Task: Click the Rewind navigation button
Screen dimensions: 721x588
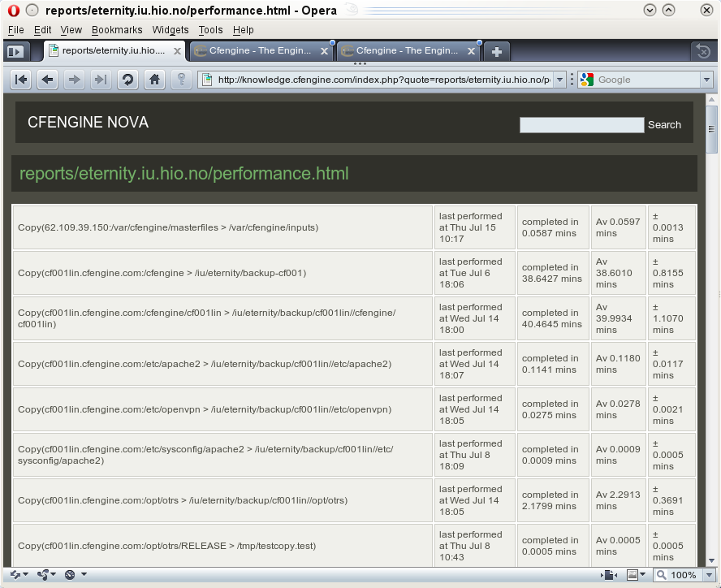Action: click(20, 80)
